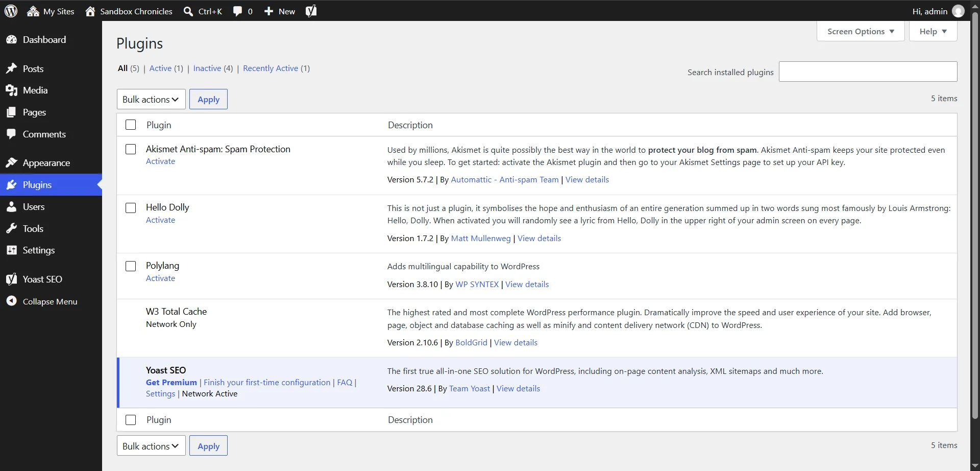980x471 pixels.
Task: Visit Sandbox Chronicles home icon
Action: 90,11
